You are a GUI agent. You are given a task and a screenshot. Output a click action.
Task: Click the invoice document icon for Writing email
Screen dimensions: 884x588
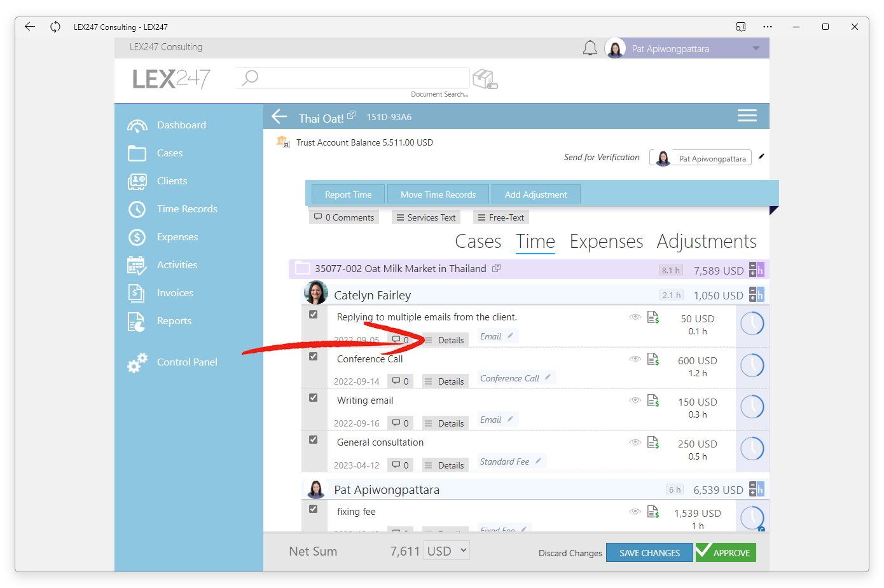coord(653,400)
